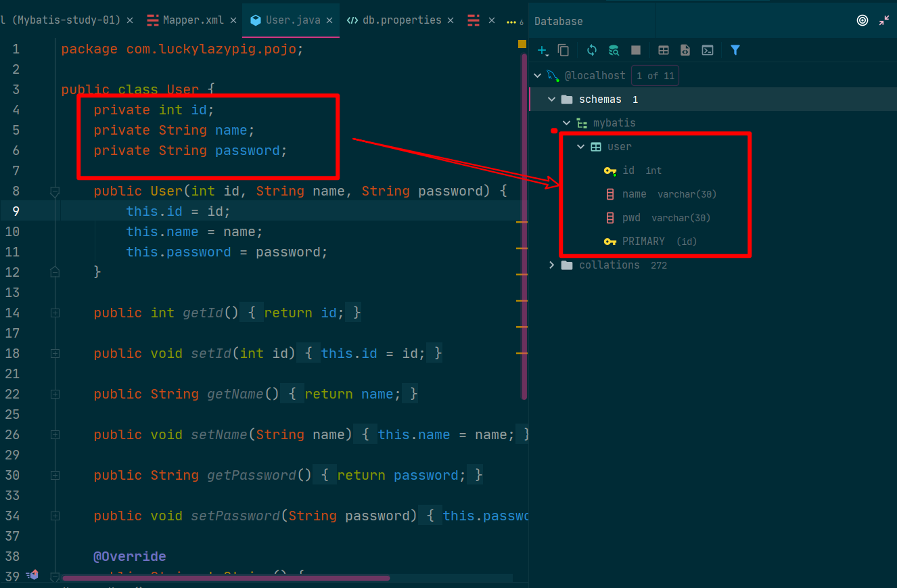897x588 pixels.
Task: Click the 'package com.luckylazypig.pojo;' line
Action: [x=183, y=49]
